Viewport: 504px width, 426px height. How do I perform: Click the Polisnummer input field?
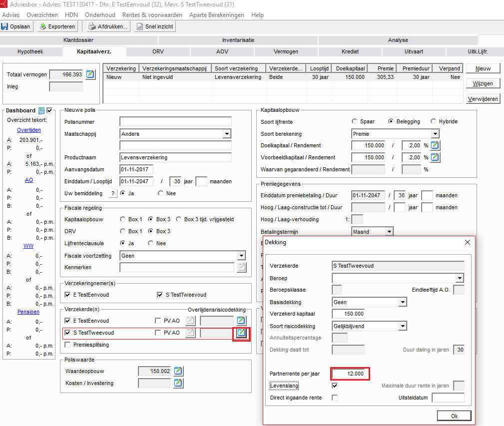[175, 122]
